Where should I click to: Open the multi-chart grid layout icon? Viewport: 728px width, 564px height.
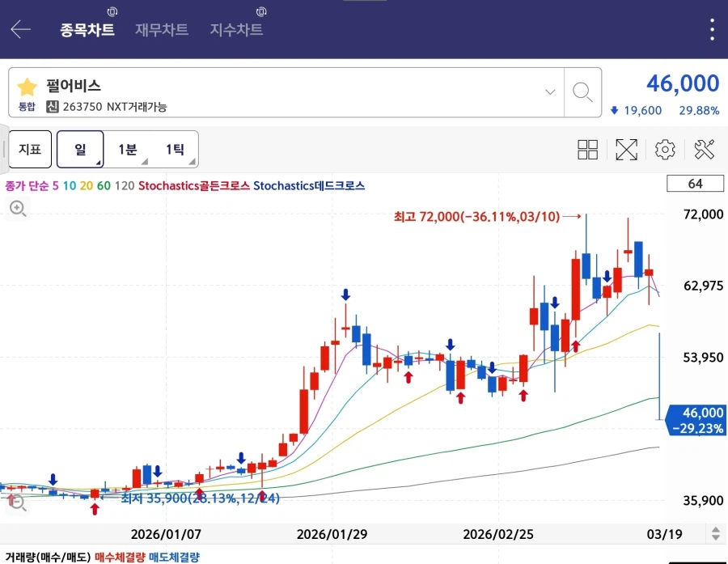tap(587, 149)
